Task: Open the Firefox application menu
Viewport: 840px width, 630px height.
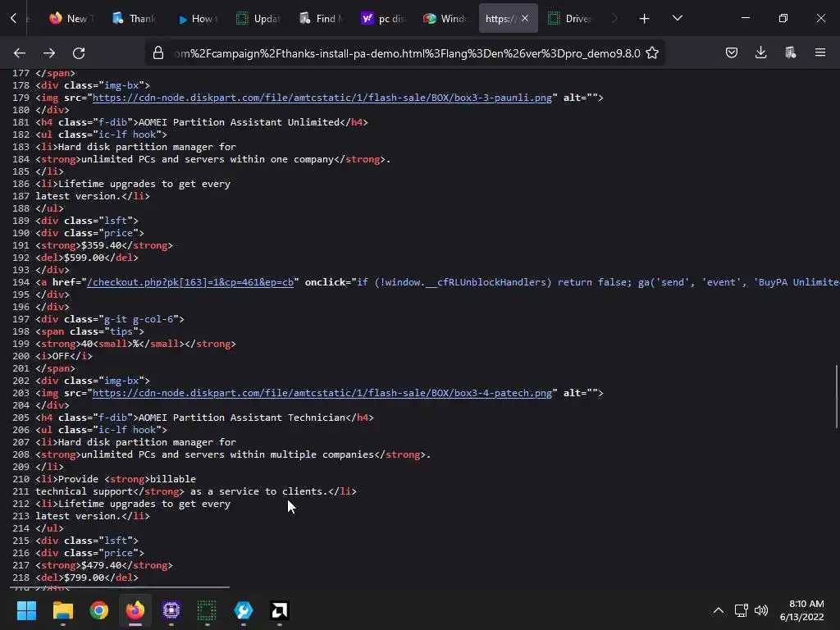Action: [820, 52]
